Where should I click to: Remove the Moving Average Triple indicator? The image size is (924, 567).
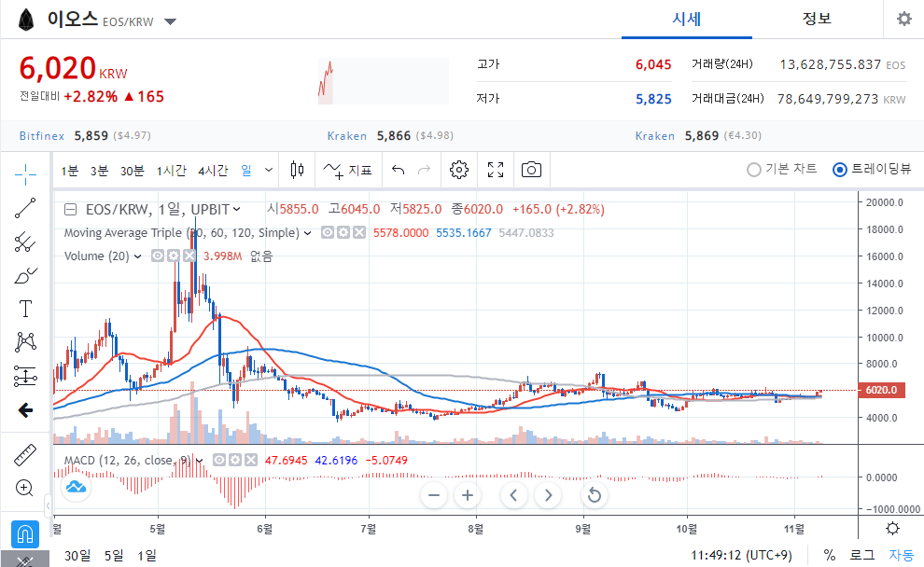pos(359,232)
